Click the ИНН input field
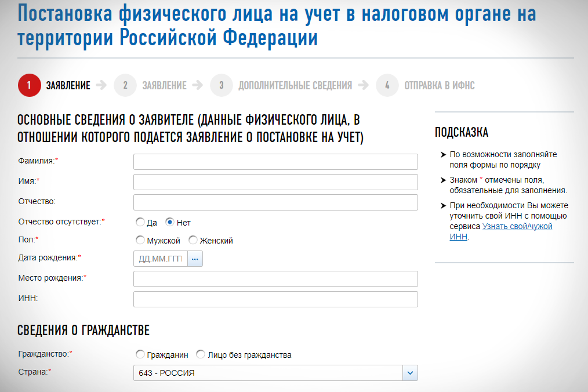The image size is (588, 392). (x=275, y=299)
